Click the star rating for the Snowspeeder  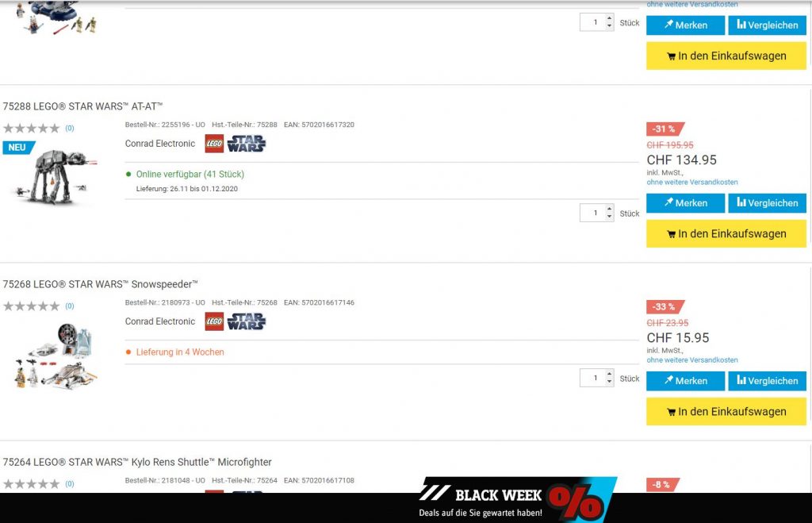click(x=32, y=306)
